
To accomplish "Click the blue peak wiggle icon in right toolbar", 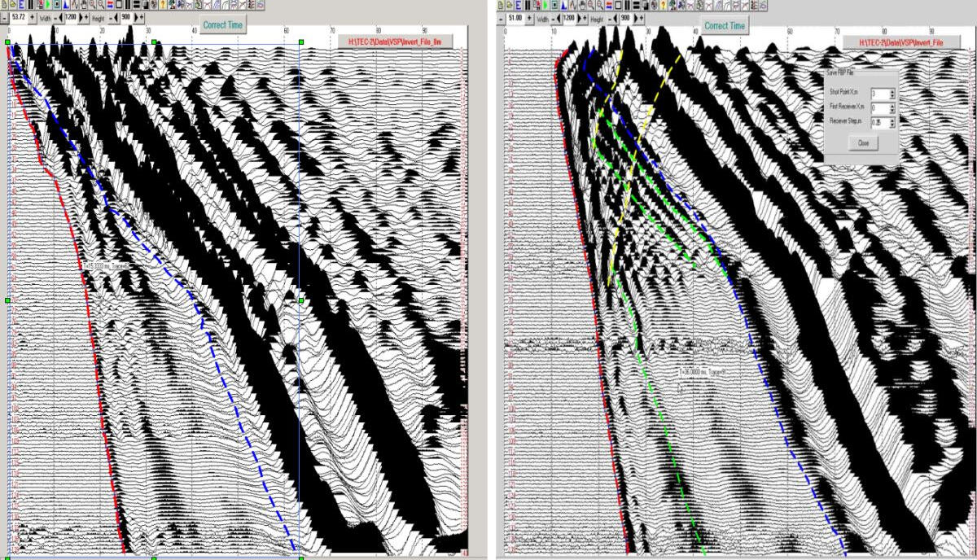I will tap(562, 4).
